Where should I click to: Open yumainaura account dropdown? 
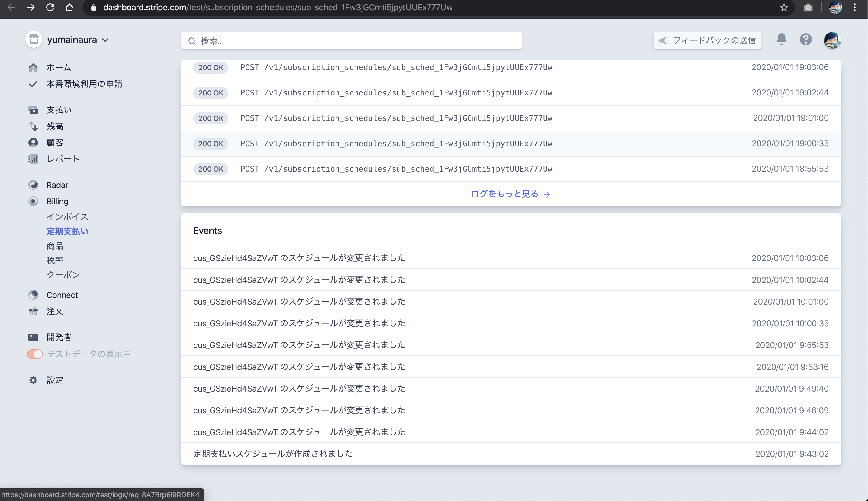78,40
